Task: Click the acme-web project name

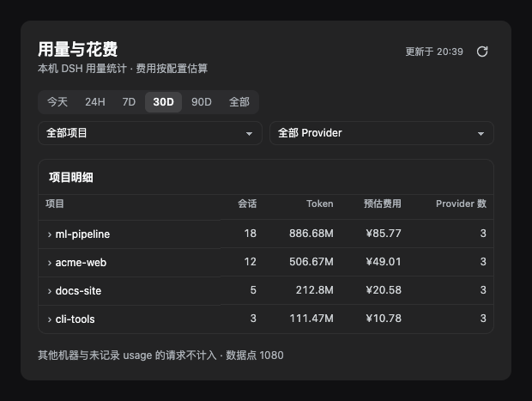Action: pos(81,263)
